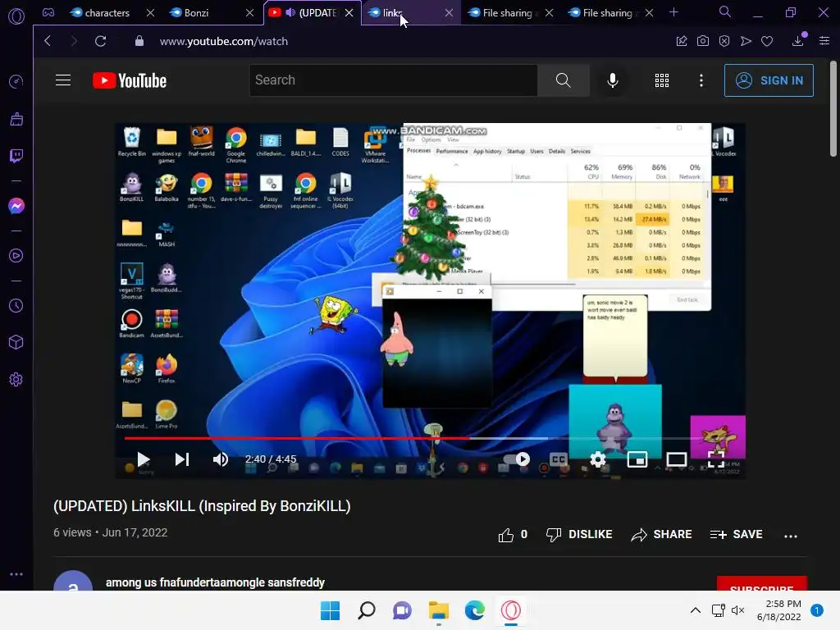Open GX Control speedometer icon in sidebar
The height and width of the screenshot is (630, 840).
(16, 81)
